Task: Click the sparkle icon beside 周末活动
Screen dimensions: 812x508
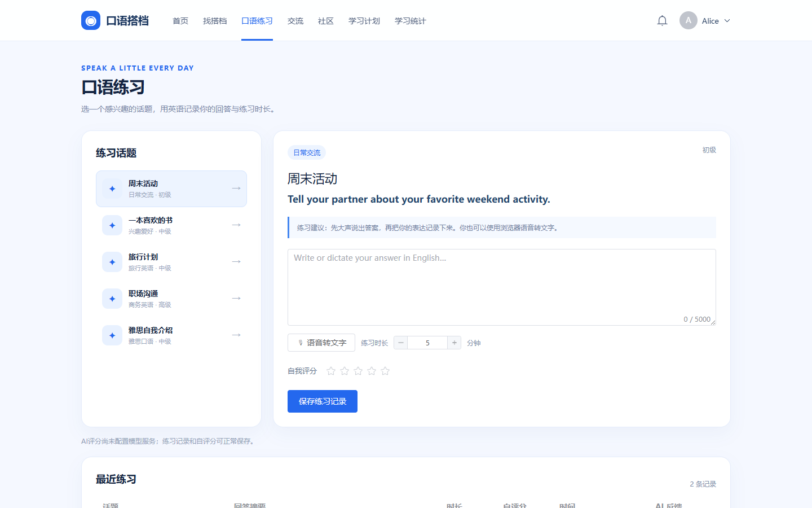Action: pyautogui.click(x=112, y=189)
